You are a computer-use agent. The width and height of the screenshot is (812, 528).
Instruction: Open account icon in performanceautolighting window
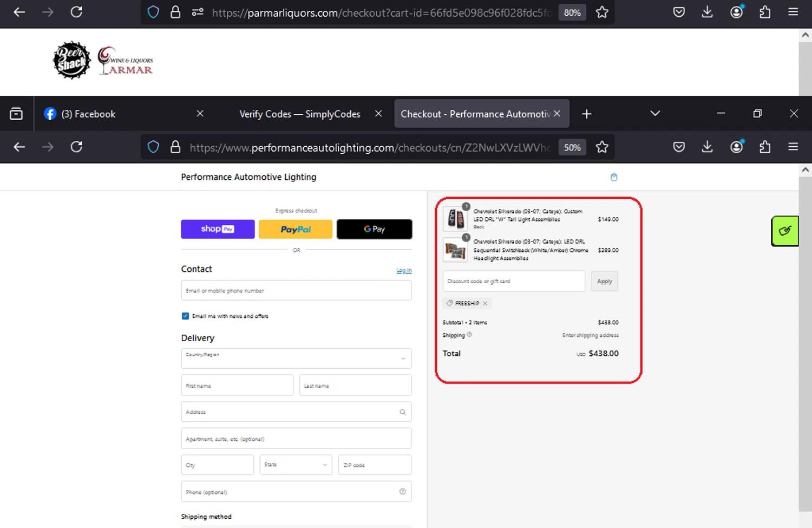(736, 147)
